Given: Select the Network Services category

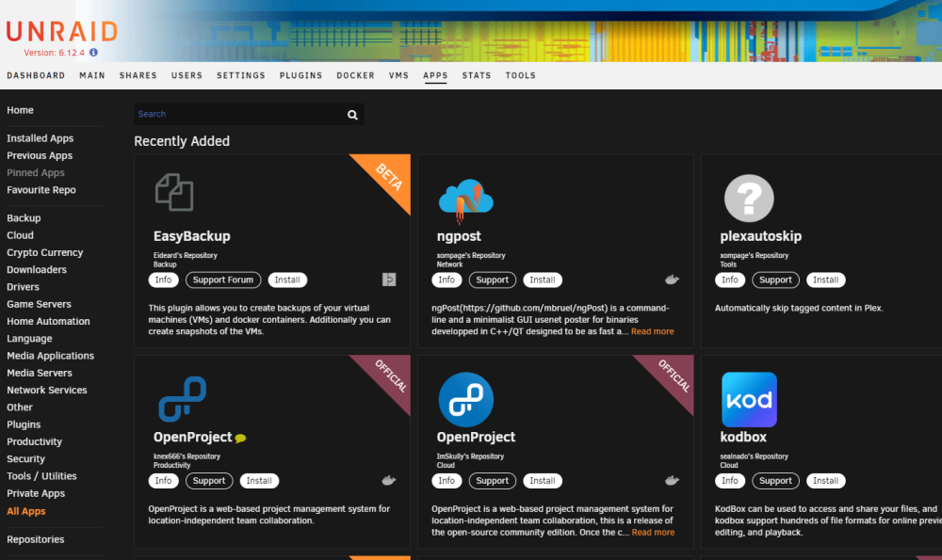Looking at the screenshot, I should [47, 391].
